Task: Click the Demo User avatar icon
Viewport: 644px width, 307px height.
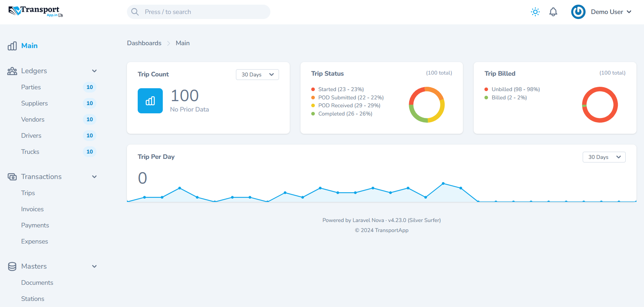Action: point(578,12)
